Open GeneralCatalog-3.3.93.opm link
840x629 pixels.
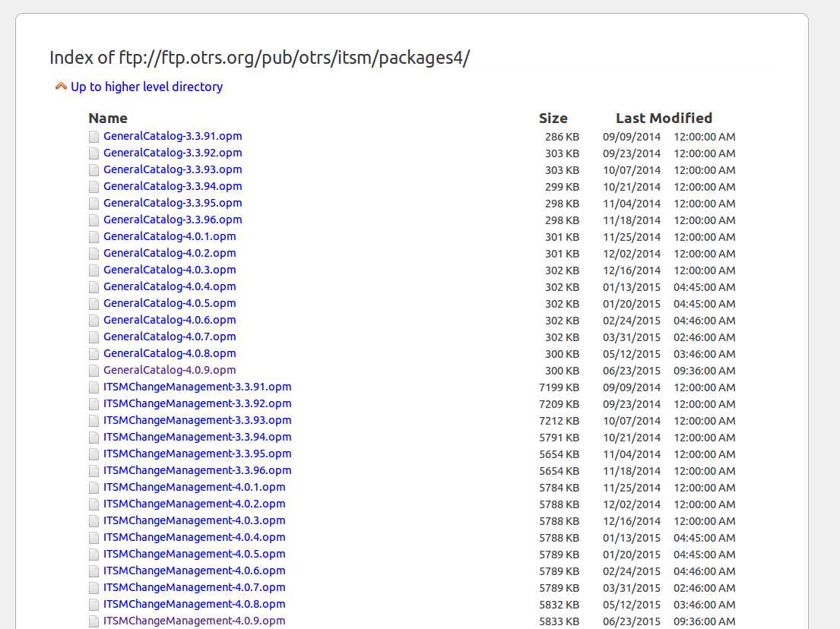[x=173, y=169]
